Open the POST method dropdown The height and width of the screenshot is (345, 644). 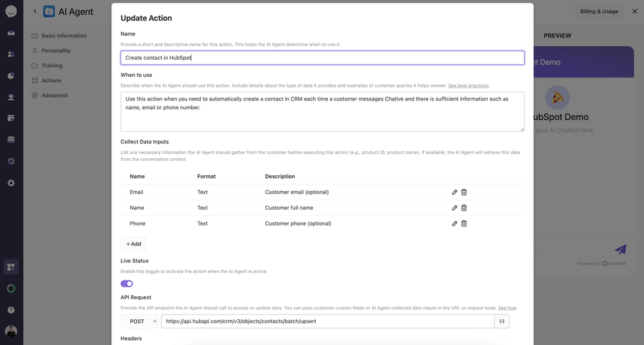point(139,321)
